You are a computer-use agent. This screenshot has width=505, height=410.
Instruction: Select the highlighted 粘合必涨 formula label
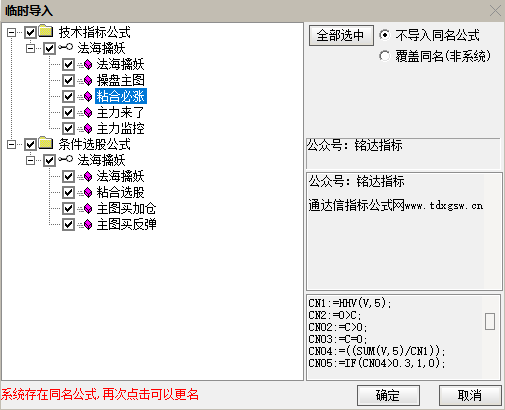pos(121,97)
